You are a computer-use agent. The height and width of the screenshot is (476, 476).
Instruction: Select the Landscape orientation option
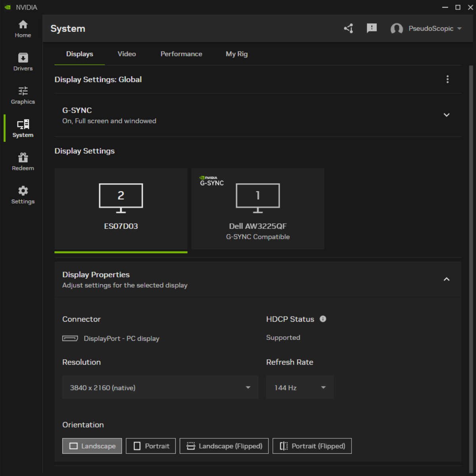[92, 446]
